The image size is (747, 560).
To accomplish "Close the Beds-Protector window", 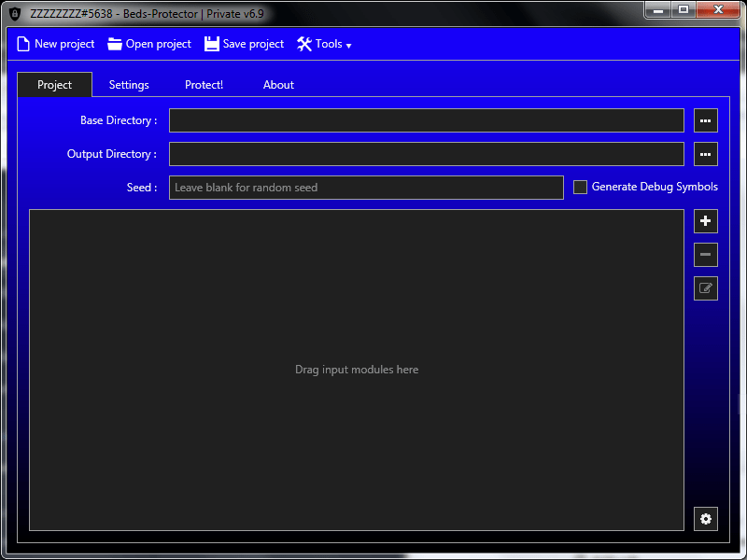I will tap(718, 10).
